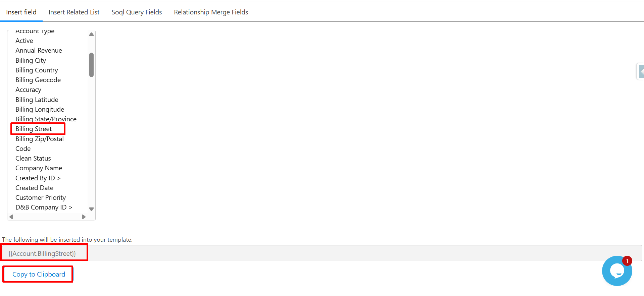Open the chat support bubble icon

617,271
